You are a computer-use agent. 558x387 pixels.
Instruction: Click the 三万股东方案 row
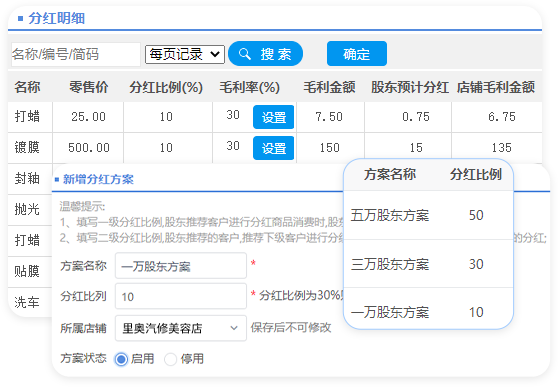tap(428, 264)
